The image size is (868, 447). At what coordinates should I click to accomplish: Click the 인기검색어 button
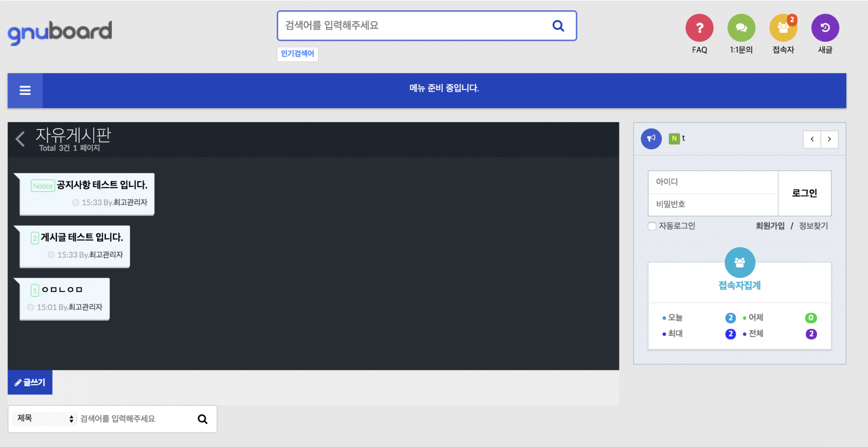click(x=297, y=54)
